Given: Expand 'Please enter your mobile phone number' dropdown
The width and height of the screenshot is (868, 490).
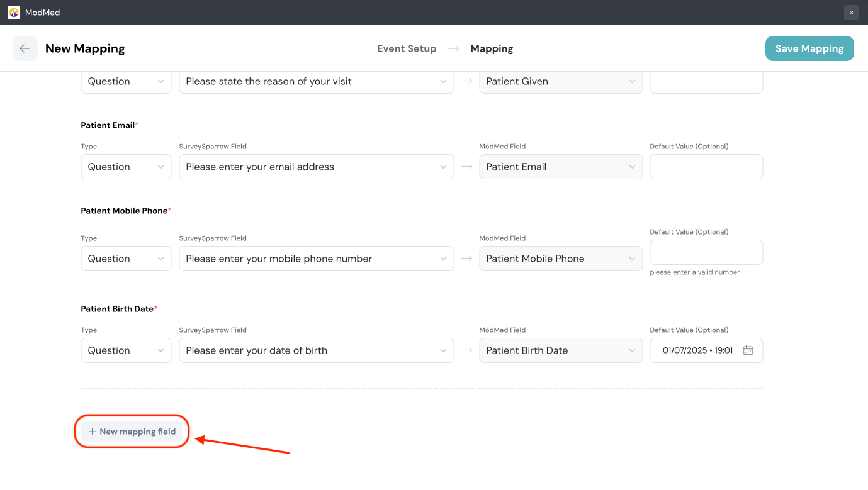Looking at the screenshot, I should 316,259.
